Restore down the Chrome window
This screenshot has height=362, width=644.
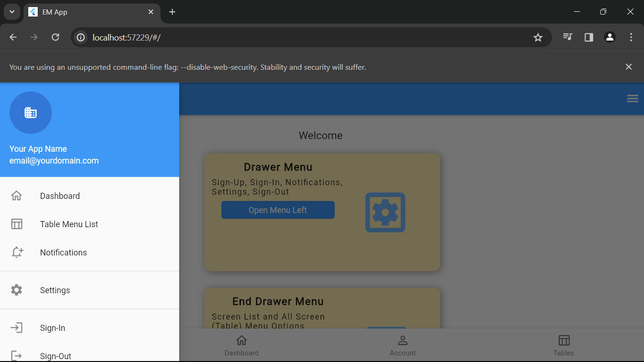603,12
